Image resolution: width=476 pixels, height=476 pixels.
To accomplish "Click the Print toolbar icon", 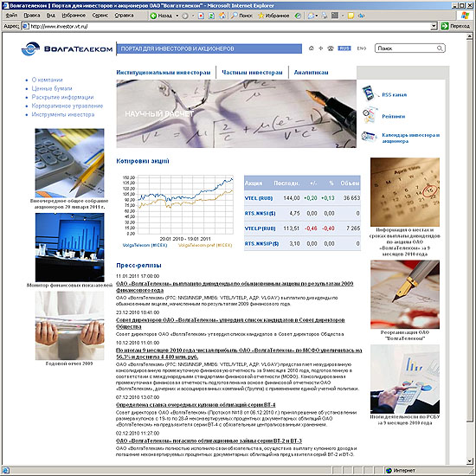I will pyautogui.click(x=325, y=16).
